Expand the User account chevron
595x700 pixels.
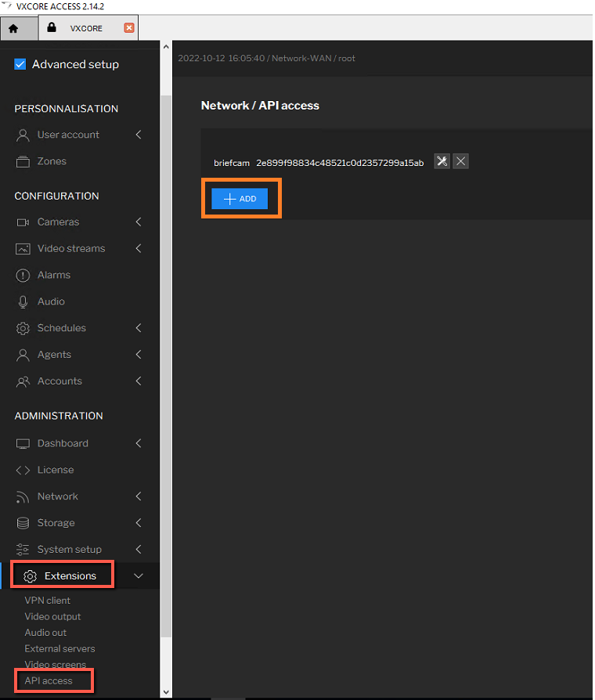(x=139, y=135)
